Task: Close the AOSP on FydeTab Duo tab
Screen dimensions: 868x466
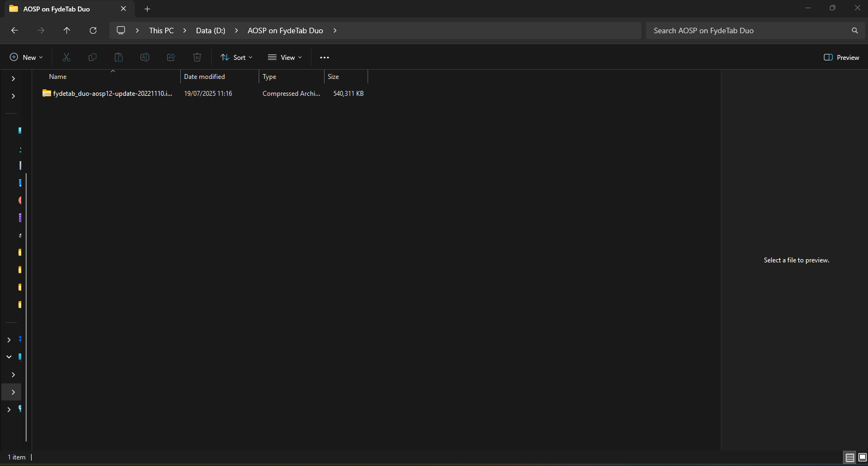Action: 124,9
